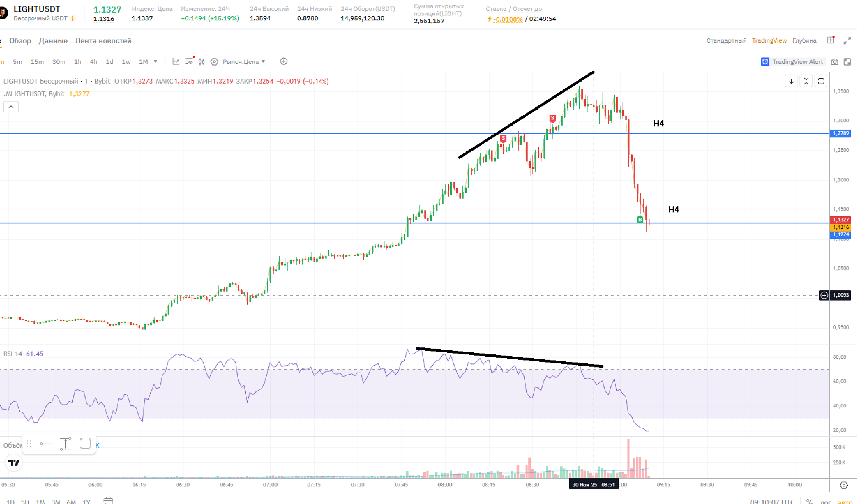Switch to the Глубина chart tab
The image size is (857, 504).
click(x=804, y=41)
